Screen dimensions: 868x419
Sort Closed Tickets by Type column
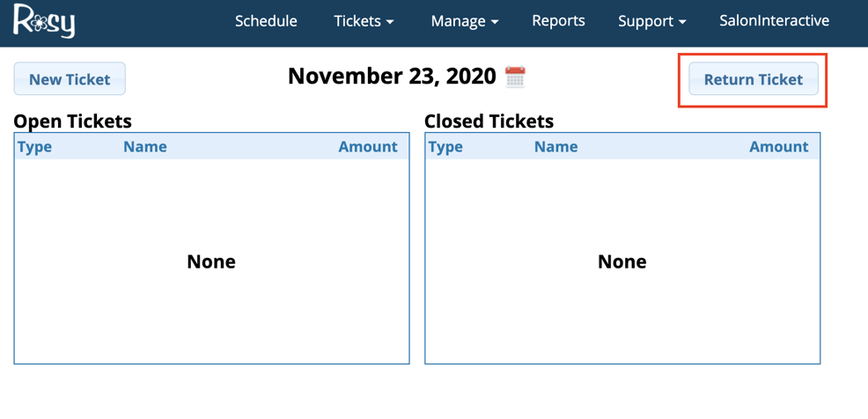(x=445, y=147)
